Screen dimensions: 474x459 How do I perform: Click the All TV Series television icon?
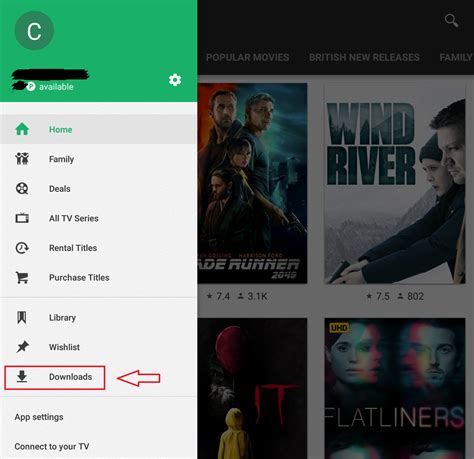[22, 218]
